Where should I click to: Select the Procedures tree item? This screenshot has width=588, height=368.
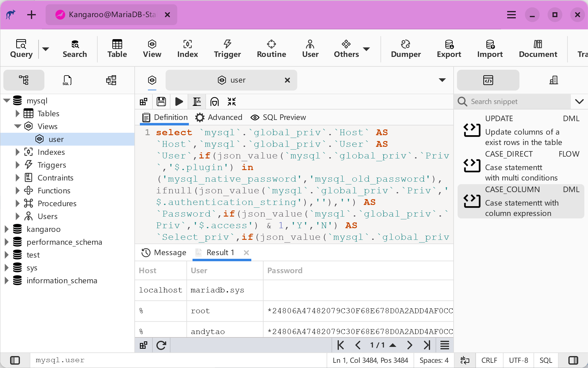click(57, 203)
